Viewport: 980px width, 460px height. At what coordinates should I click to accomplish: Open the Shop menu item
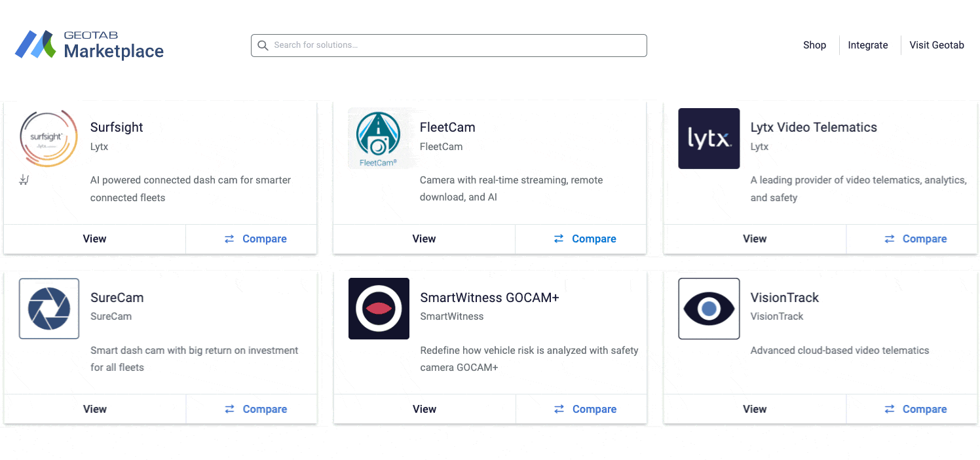814,45
